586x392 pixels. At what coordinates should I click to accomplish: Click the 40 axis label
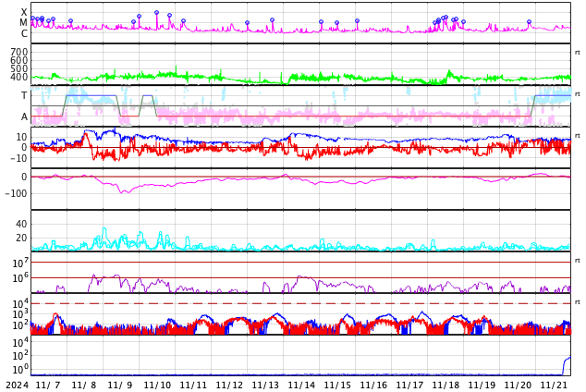[21, 224]
